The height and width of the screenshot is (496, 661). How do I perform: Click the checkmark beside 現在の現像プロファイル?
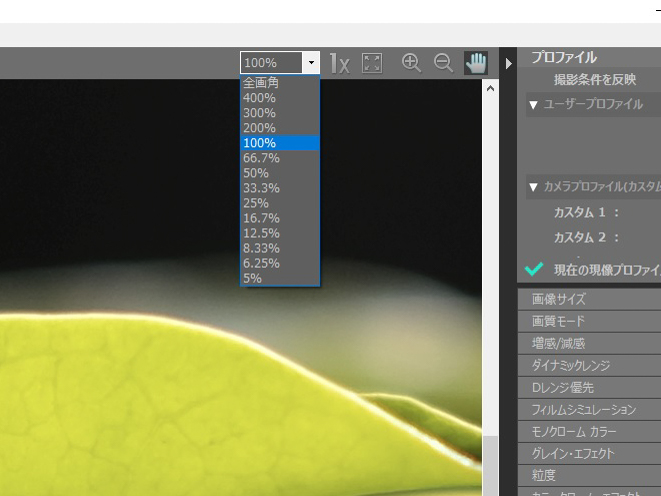(534, 269)
